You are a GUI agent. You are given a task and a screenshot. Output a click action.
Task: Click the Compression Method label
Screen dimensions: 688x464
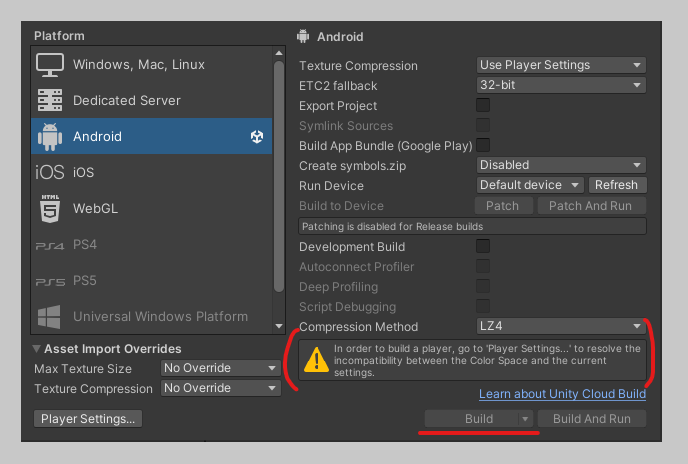point(358,327)
